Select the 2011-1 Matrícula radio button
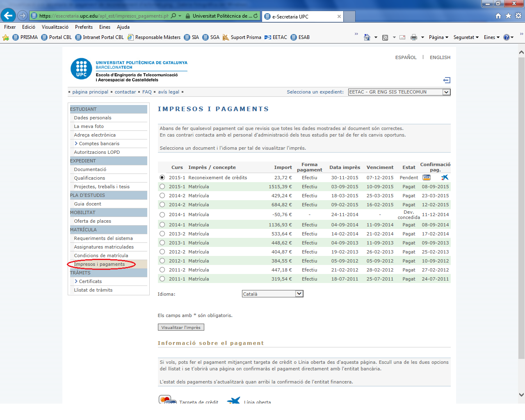The width and height of the screenshot is (525, 420). point(162,279)
